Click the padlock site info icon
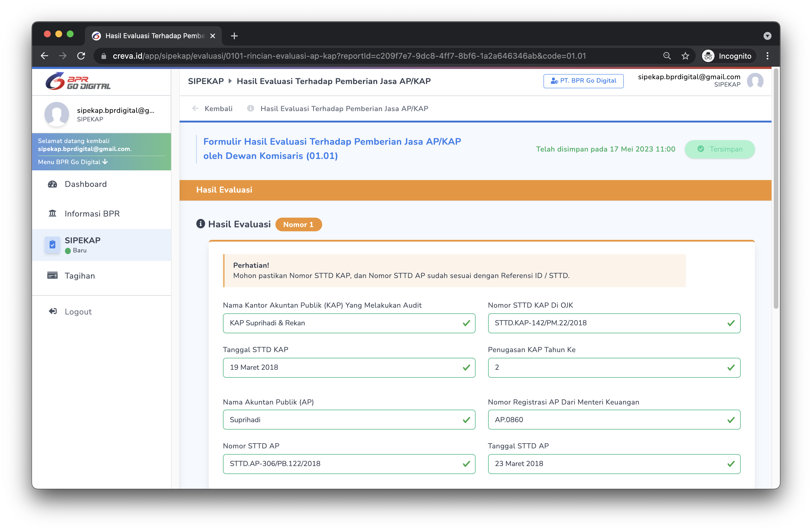The height and width of the screenshot is (531, 812). [104, 56]
